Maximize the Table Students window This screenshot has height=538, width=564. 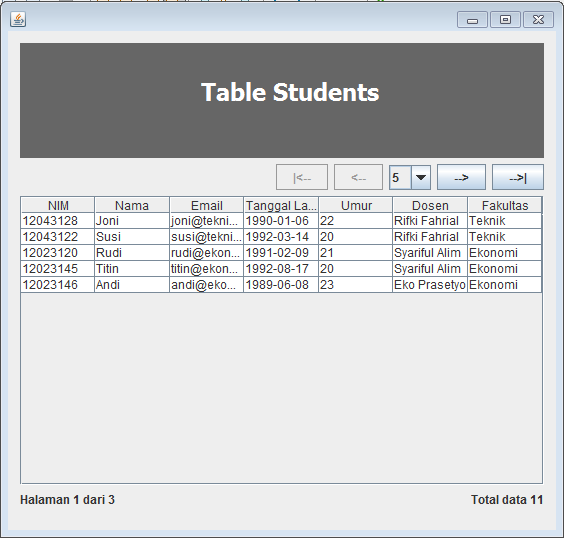pyautogui.click(x=505, y=19)
